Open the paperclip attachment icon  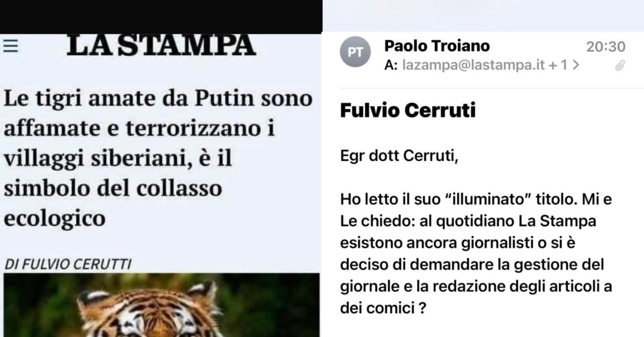click(620, 66)
